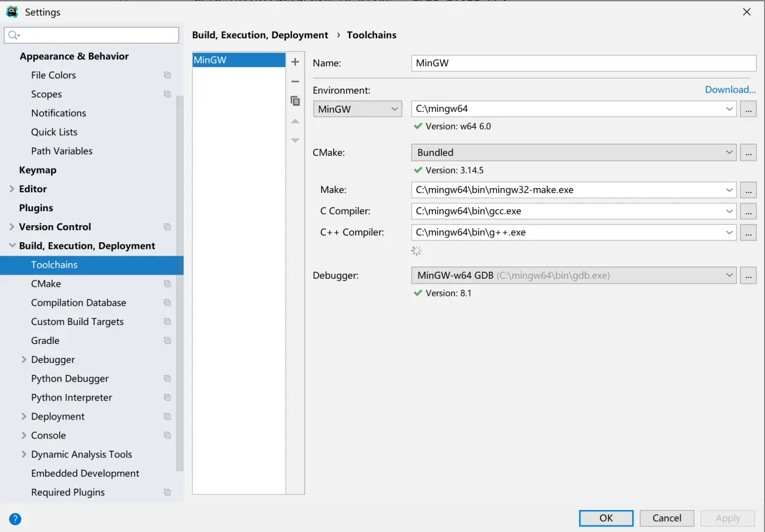Open the C++ Compiler path dropdown
765x532 pixels.
730,233
